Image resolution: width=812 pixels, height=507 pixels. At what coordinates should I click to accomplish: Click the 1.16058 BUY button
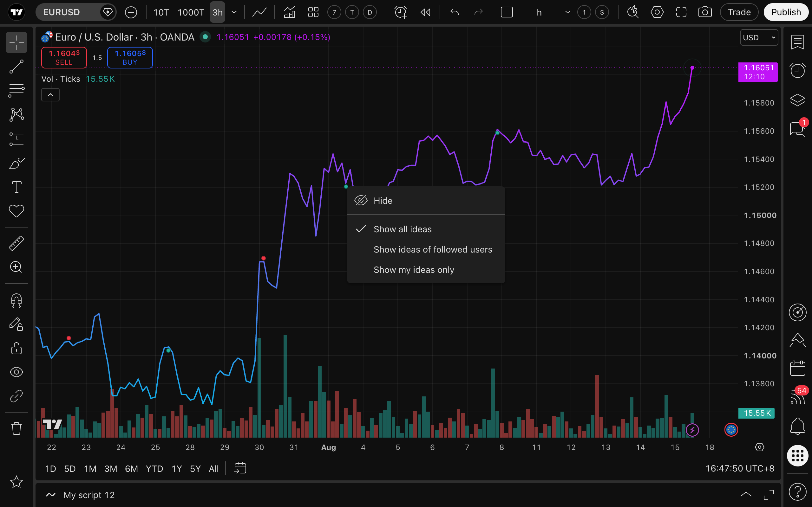point(130,58)
